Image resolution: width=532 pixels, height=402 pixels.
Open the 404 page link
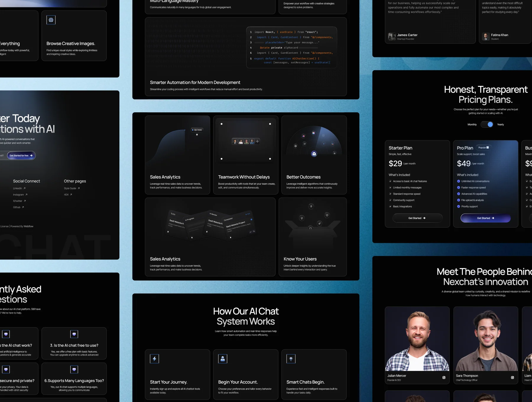coord(68,194)
